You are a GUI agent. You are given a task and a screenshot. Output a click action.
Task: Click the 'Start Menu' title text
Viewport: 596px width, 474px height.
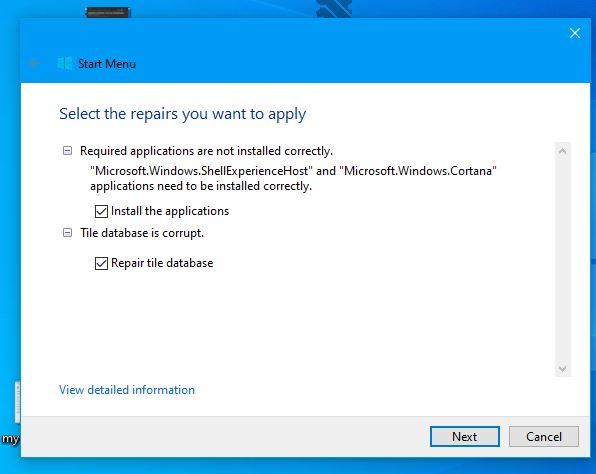[107, 63]
